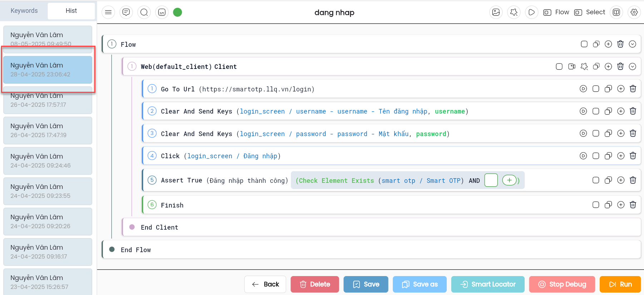Collapse the Flow row with chevron

tap(633, 44)
